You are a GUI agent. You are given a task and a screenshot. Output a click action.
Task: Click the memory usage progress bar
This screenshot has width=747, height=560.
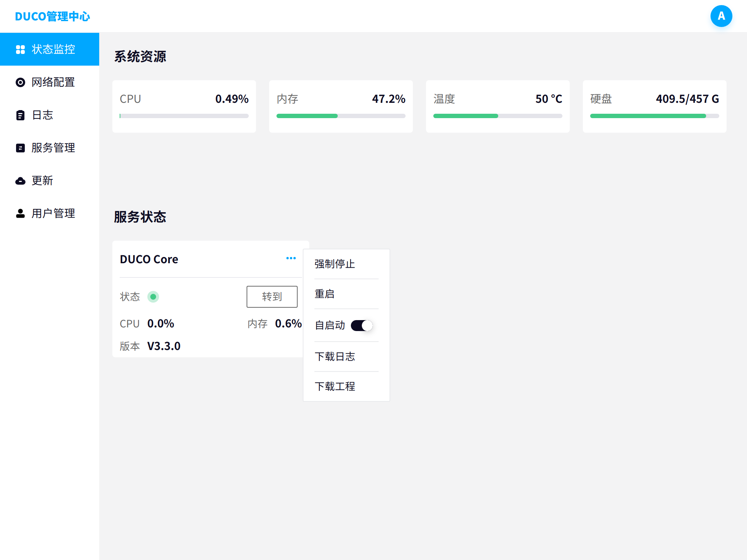[x=341, y=116]
